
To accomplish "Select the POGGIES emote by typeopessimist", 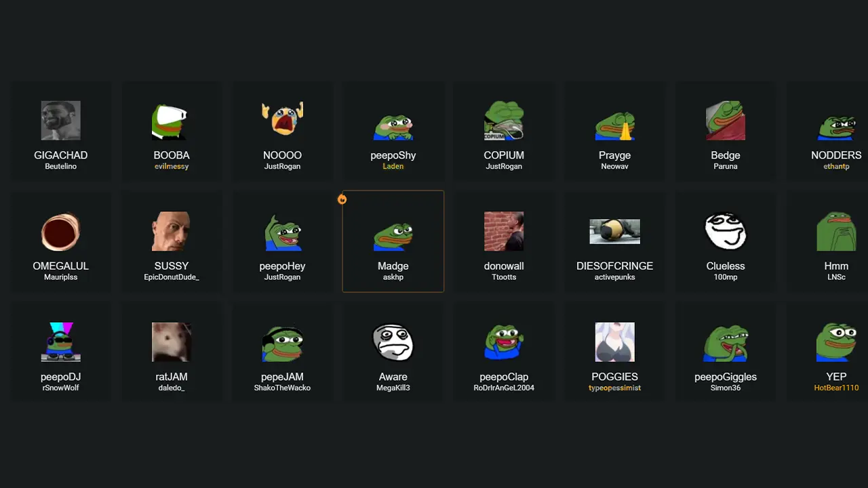I will pos(614,353).
